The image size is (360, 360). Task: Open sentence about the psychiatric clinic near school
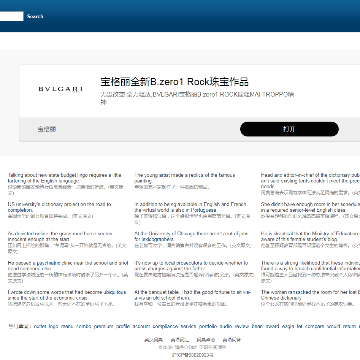coord(68,266)
